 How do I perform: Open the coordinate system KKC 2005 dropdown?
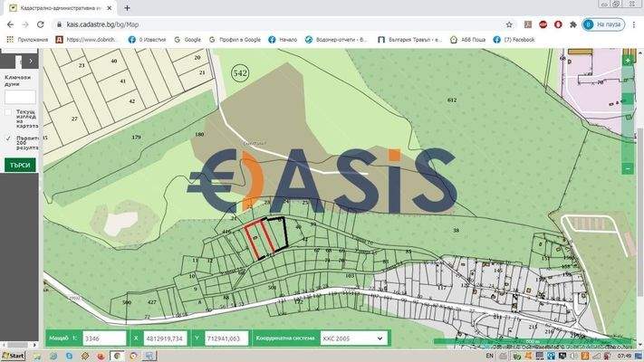[x=351, y=338]
